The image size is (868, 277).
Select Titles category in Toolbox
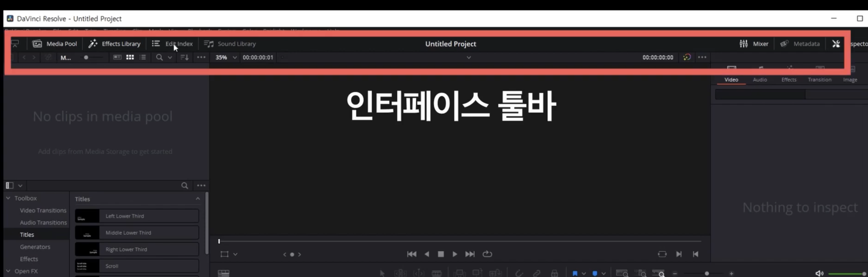(27, 234)
